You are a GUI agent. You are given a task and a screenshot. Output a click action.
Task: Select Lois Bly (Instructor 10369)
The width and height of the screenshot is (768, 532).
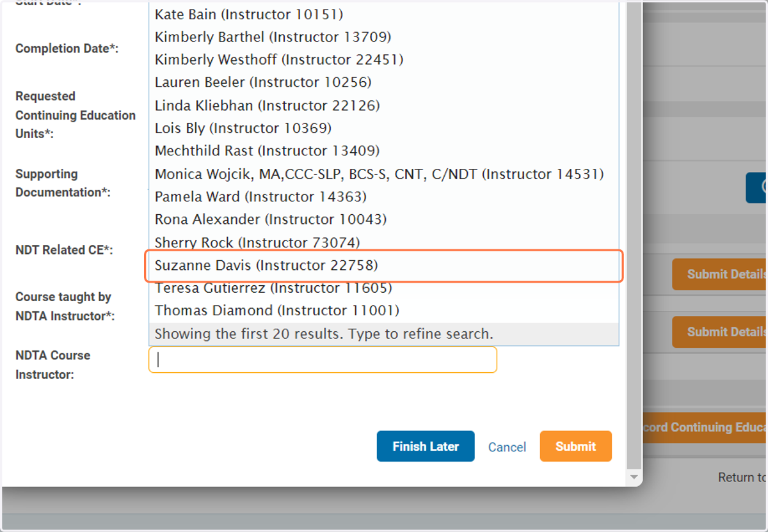[384, 129]
